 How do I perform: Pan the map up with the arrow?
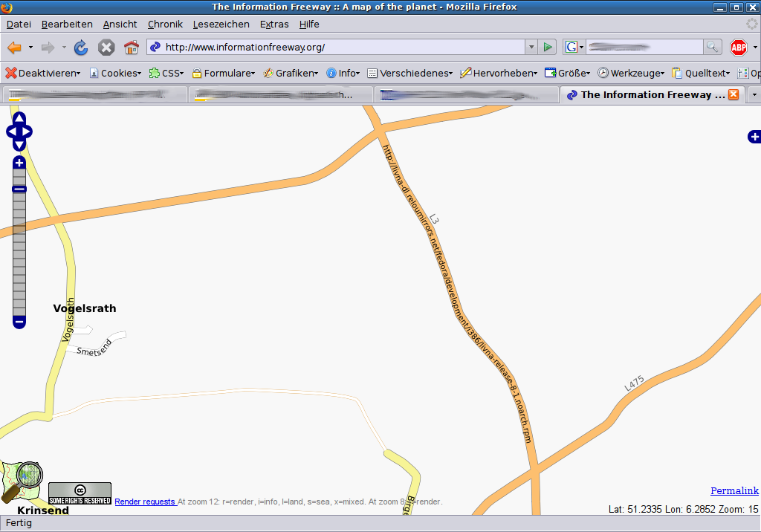point(19,118)
